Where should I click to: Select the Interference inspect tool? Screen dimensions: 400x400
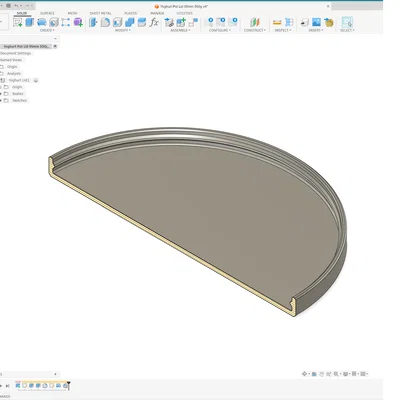289,22
